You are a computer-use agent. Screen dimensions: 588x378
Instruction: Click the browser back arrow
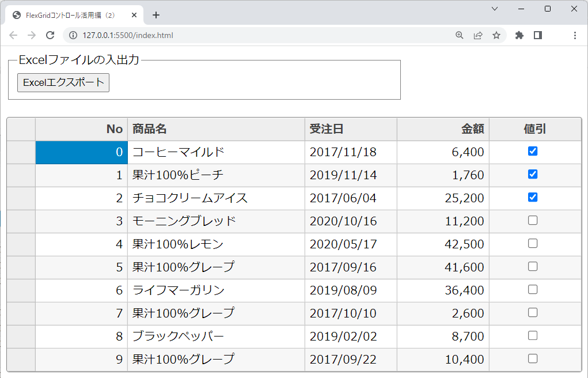[x=13, y=35]
